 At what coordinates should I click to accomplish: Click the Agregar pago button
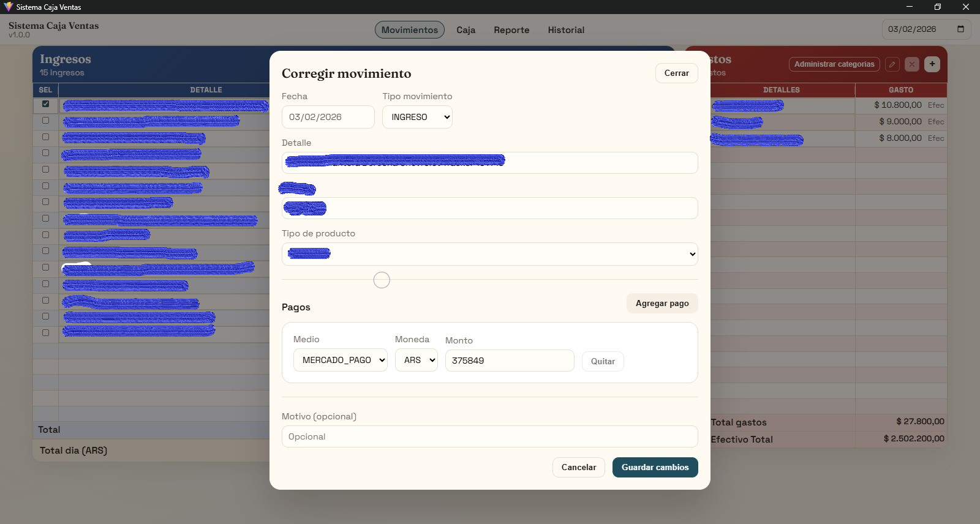coord(661,304)
